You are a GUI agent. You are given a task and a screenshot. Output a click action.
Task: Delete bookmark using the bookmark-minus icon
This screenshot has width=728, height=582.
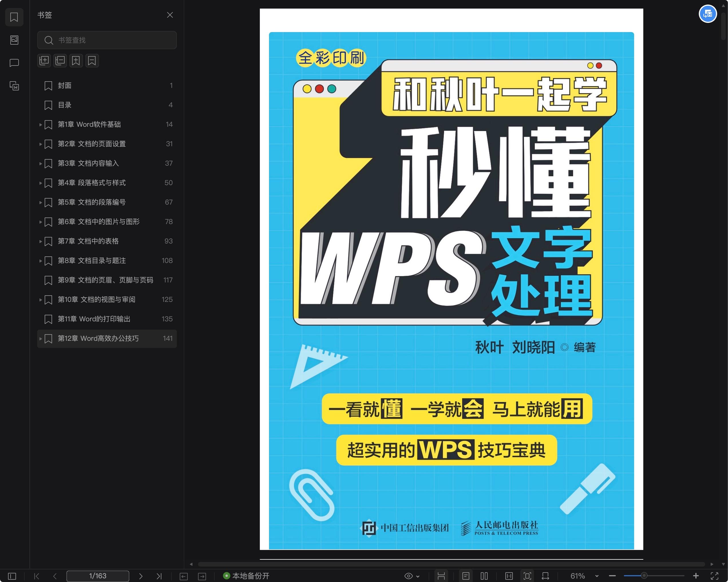tap(92, 61)
